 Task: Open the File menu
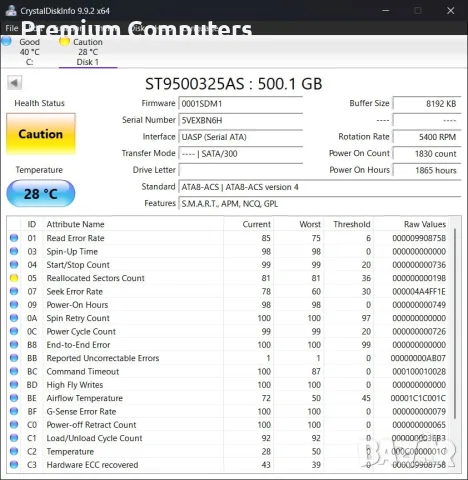click(x=12, y=28)
